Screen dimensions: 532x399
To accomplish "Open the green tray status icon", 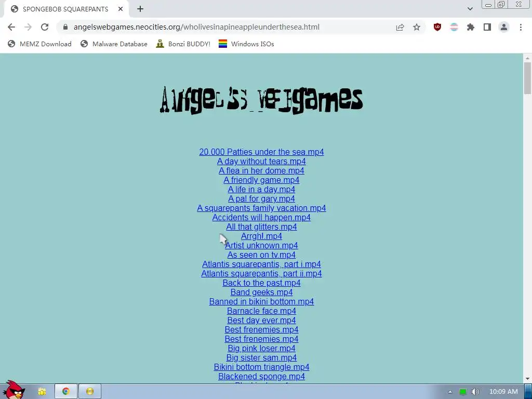I will click(462, 392).
